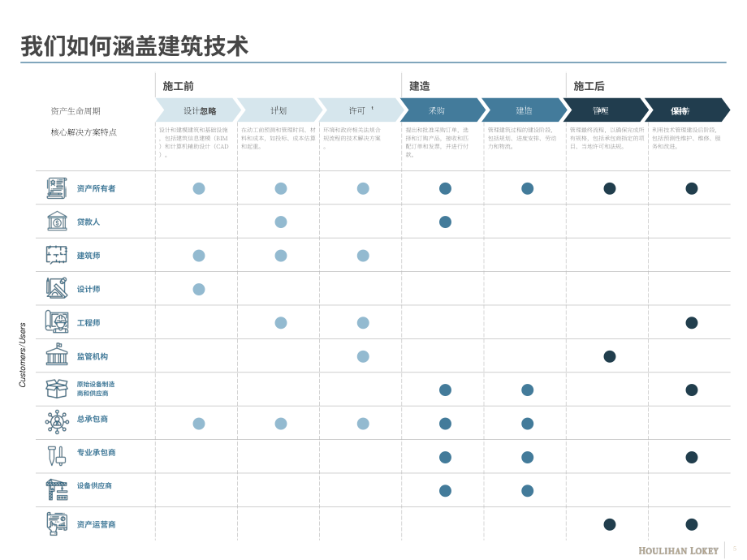Click the slide title 我们如何涵盖建筑技术
This screenshot has width=747, height=560.
point(134,46)
